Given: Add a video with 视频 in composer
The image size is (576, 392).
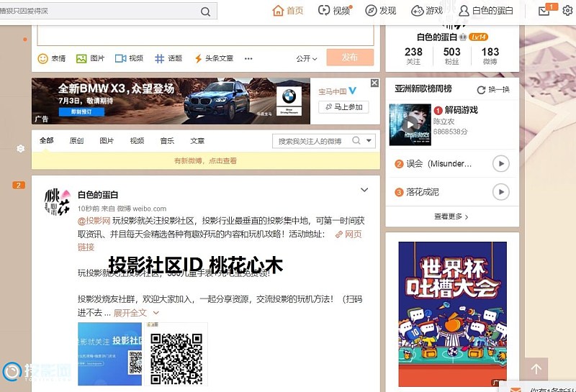Looking at the screenshot, I should click(x=129, y=58).
